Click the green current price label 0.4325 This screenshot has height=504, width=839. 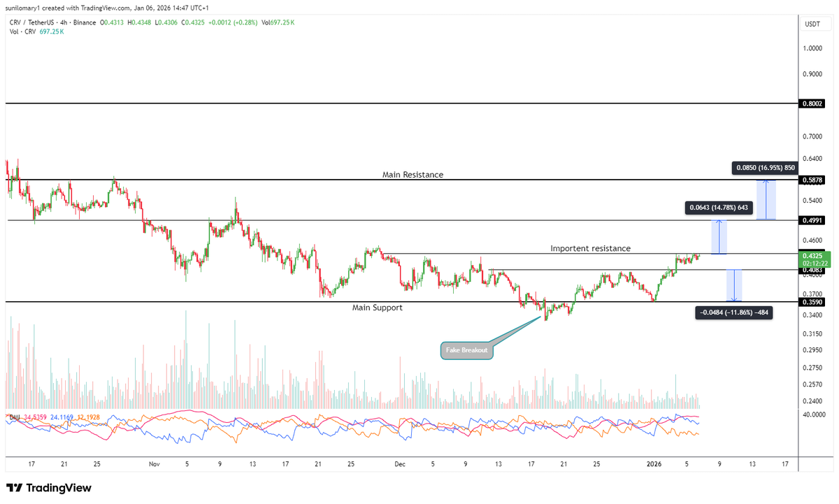(x=813, y=256)
